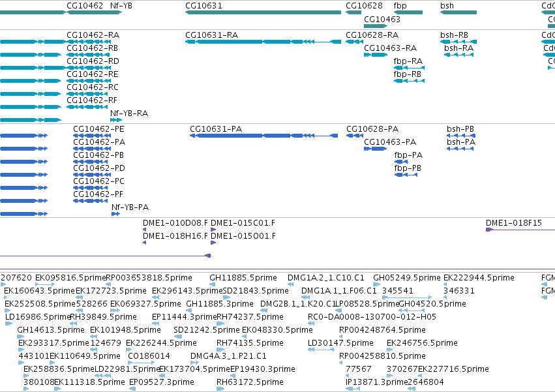The height and width of the screenshot is (392, 555).
Task: Select the DME1-018H16.F feature label
Action: pos(175,236)
